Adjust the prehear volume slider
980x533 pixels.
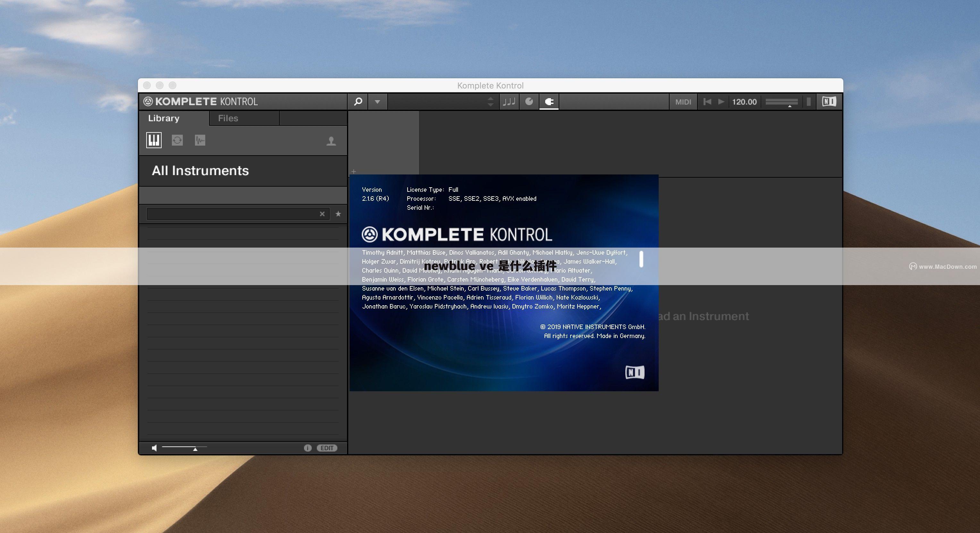click(x=184, y=447)
